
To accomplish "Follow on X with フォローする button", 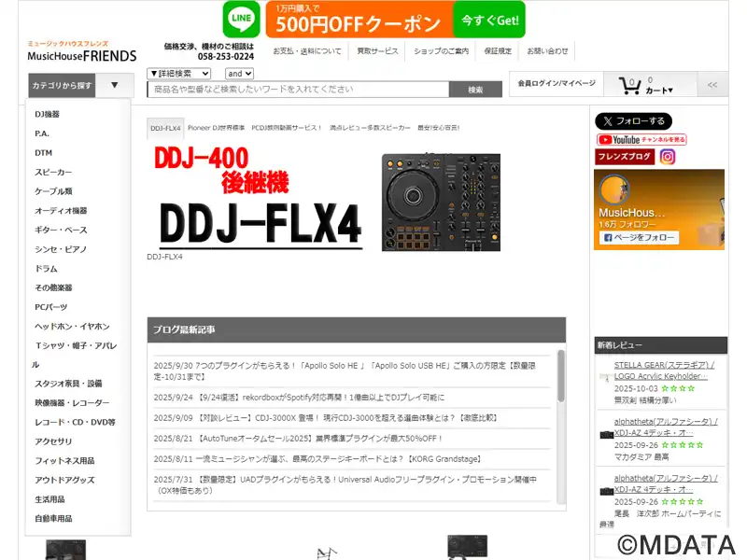I will click(633, 121).
